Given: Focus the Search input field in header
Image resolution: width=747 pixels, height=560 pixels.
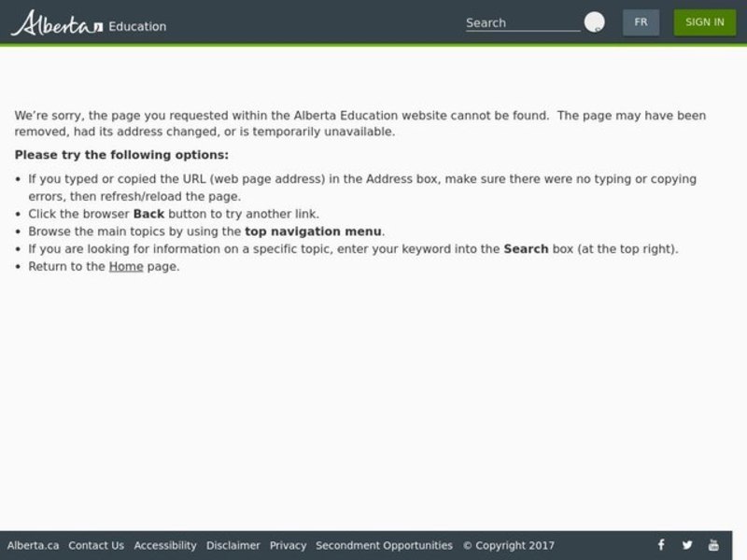Looking at the screenshot, I should (522, 23).
